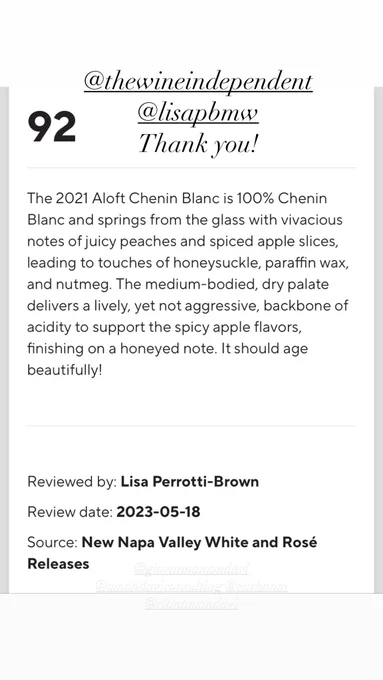The height and width of the screenshot is (680, 383).
Task: Tap the grey strip on the left edge
Action: coord(4,340)
